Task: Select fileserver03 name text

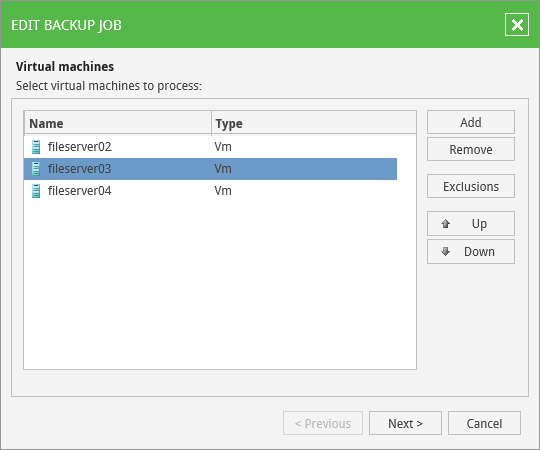Action: 80,169
